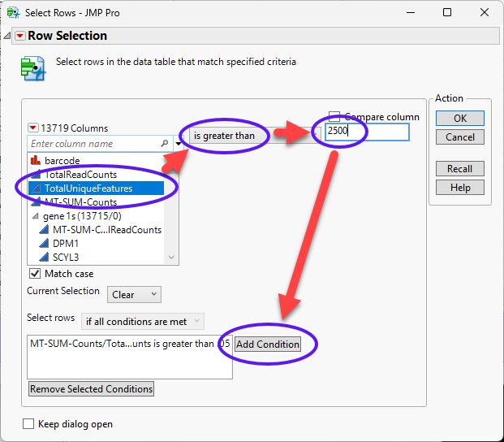The width and height of the screenshot is (504, 442).
Task: Collapse the gene 1s column group
Action: pos(36,216)
